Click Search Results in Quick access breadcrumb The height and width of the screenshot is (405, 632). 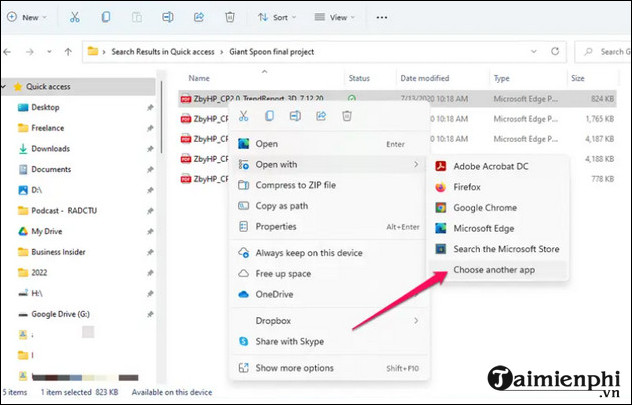point(163,52)
